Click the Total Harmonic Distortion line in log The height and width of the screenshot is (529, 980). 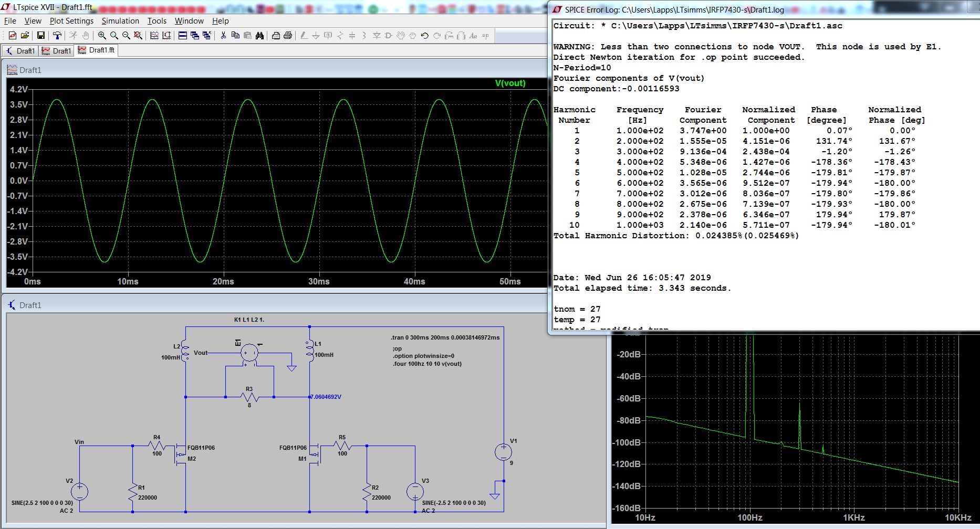coord(676,236)
